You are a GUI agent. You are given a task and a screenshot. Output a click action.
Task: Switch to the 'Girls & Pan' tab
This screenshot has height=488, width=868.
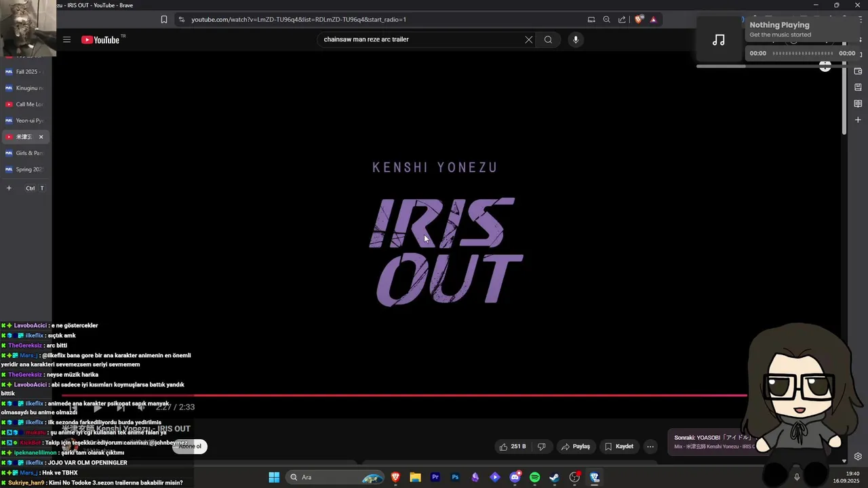coord(24,153)
